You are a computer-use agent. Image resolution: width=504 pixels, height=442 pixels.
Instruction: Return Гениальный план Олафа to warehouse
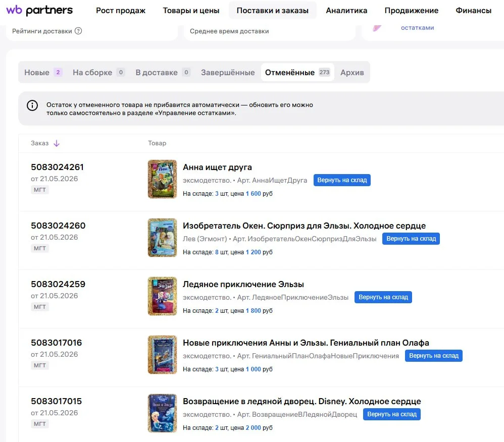[x=434, y=356]
